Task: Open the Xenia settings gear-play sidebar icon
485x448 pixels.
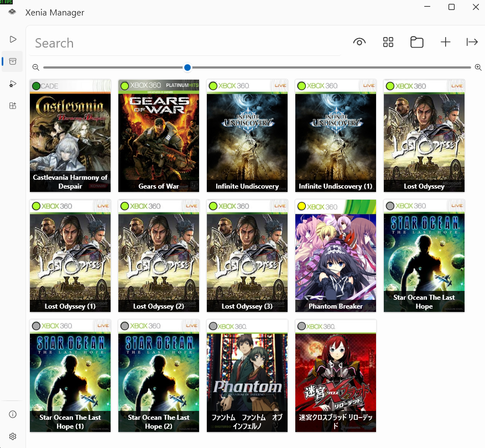Action: (13, 84)
